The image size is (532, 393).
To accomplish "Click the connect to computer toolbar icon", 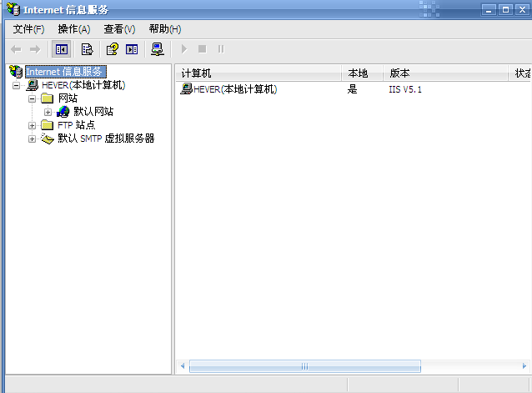I will coord(158,49).
